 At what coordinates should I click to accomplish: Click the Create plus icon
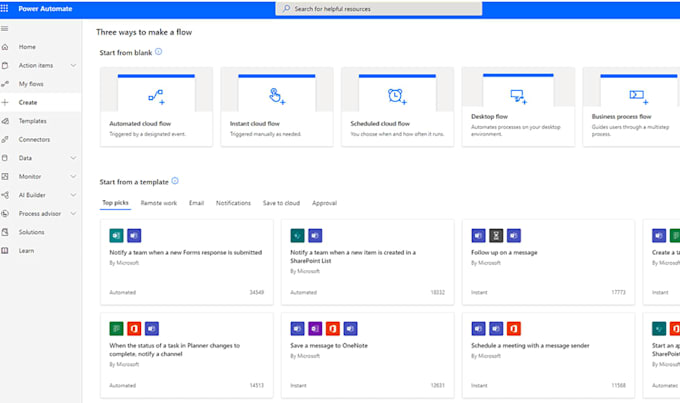5,102
